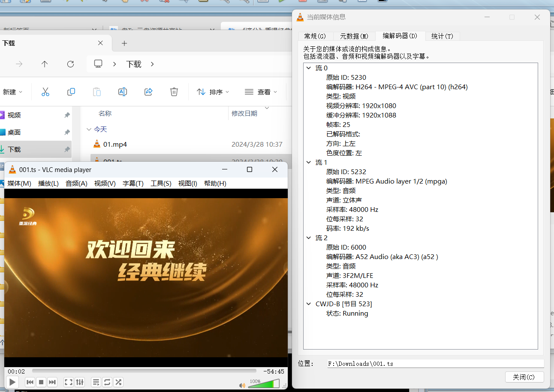Refresh the Explorer folder view
Viewport: 554px width, 392px height.
71,64
